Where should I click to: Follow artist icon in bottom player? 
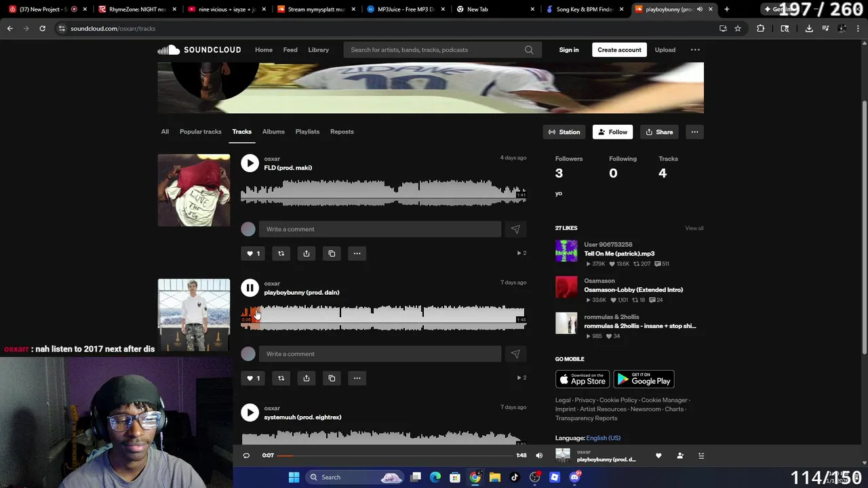tap(680, 455)
